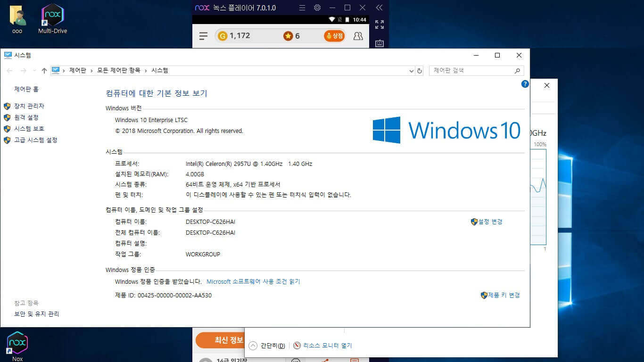Viewport: 644px width, 362px height.
Task: Select 모든 제어판 항목 breadcrumb
Action: (119, 71)
